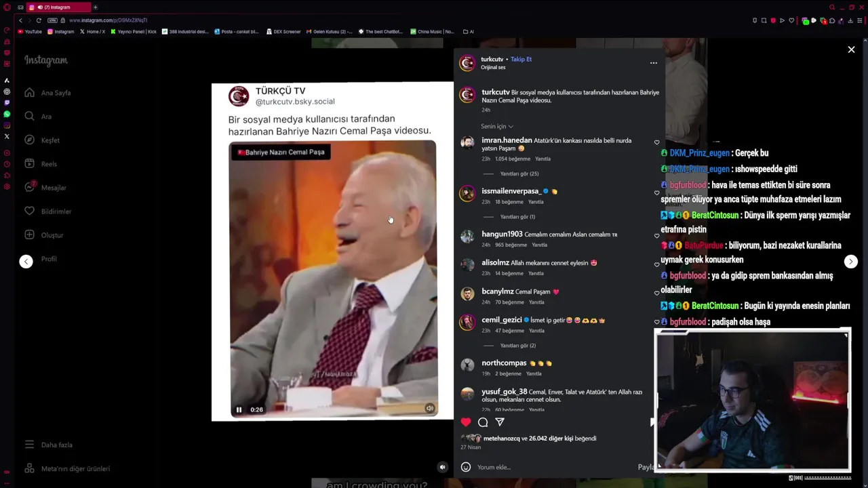Open Reels from the sidebar
The image size is (868, 488).
click(49, 164)
